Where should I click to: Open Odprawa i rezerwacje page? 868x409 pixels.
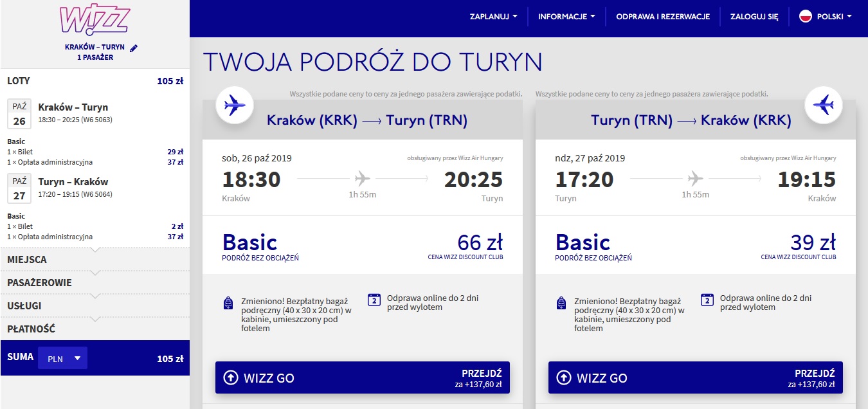coord(663,17)
